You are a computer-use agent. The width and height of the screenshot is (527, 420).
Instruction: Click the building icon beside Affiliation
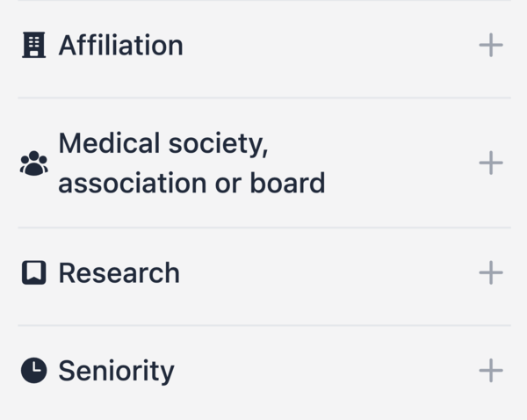pyautogui.click(x=33, y=46)
